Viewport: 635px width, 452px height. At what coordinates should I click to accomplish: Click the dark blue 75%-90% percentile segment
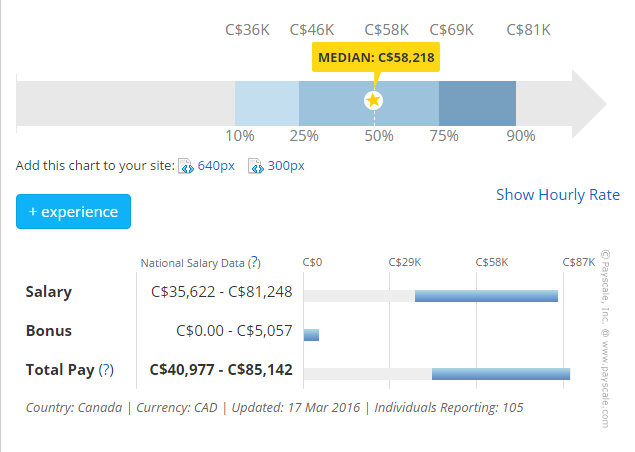point(477,102)
